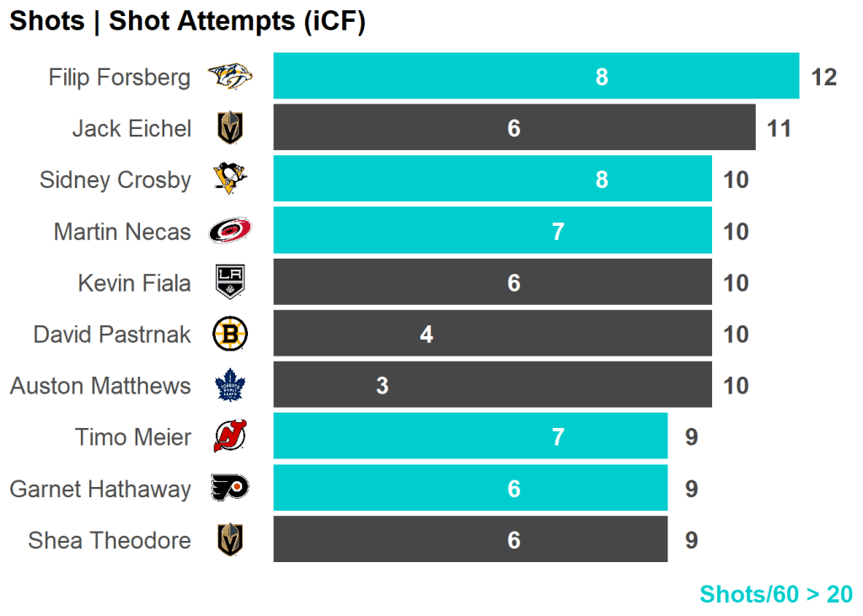
Task: Click the 12 total beside Forsberg's bar
Action: coord(823,78)
